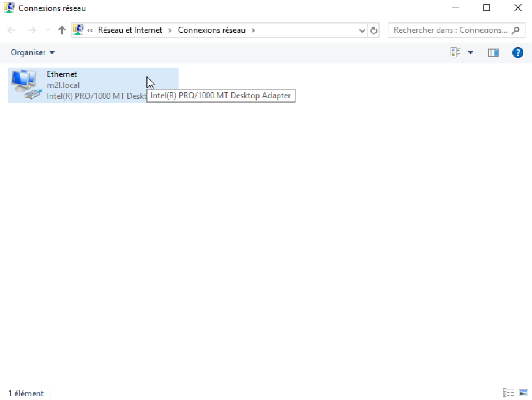Click inside the Rechercher search box

(x=448, y=30)
